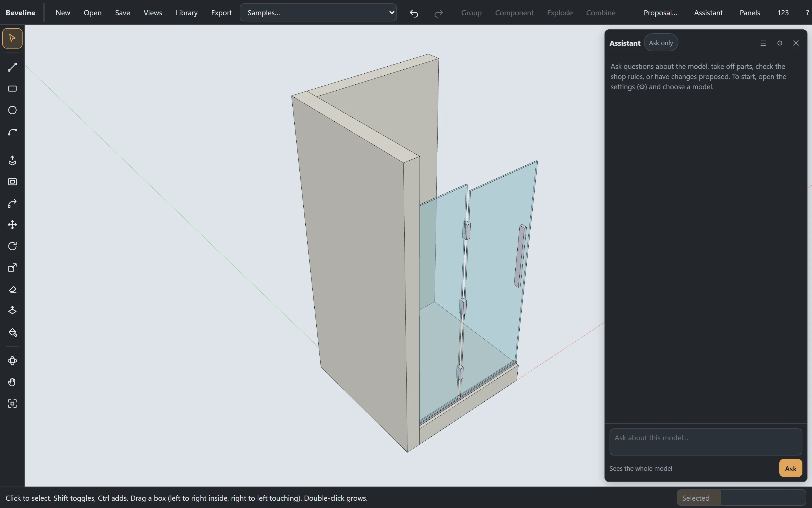Click Save in the top bar
This screenshot has height=508, width=812.
pos(122,13)
